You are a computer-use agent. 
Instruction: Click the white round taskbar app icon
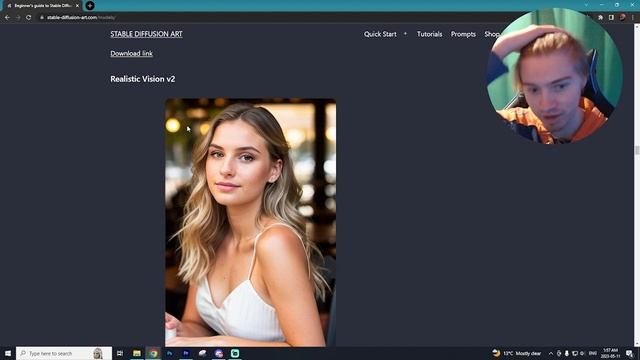click(202, 353)
